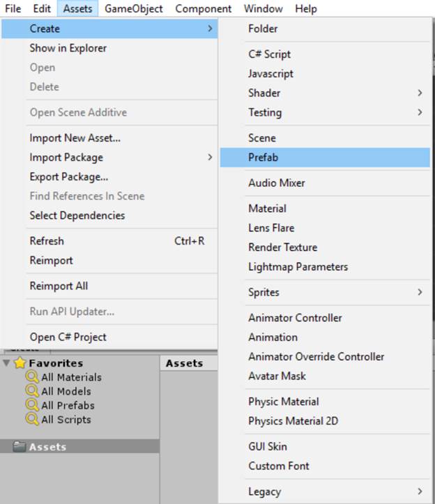This screenshot has height=504, width=435.
Task: Click Refresh in the Assets menu
Action: [x=47, y=241]
